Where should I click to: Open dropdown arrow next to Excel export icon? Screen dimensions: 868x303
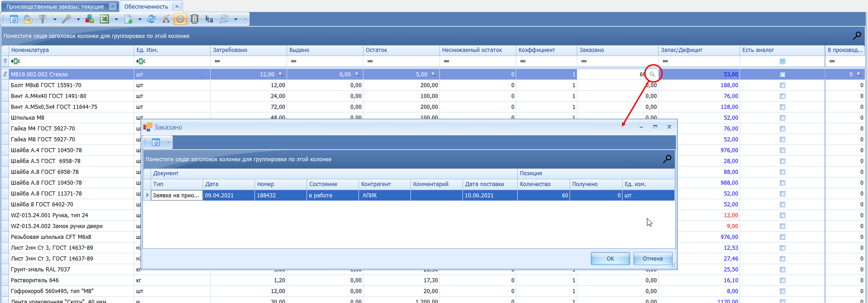pos(116,19)
